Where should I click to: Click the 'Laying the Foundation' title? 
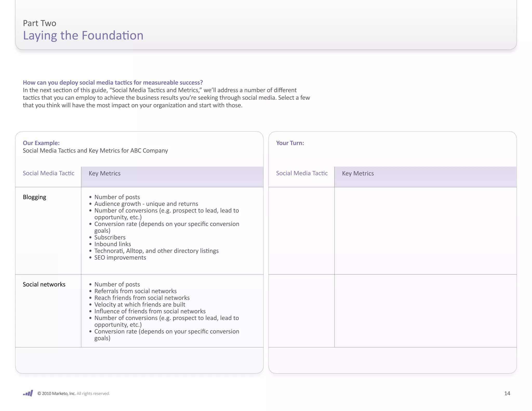tap(83, 35)
